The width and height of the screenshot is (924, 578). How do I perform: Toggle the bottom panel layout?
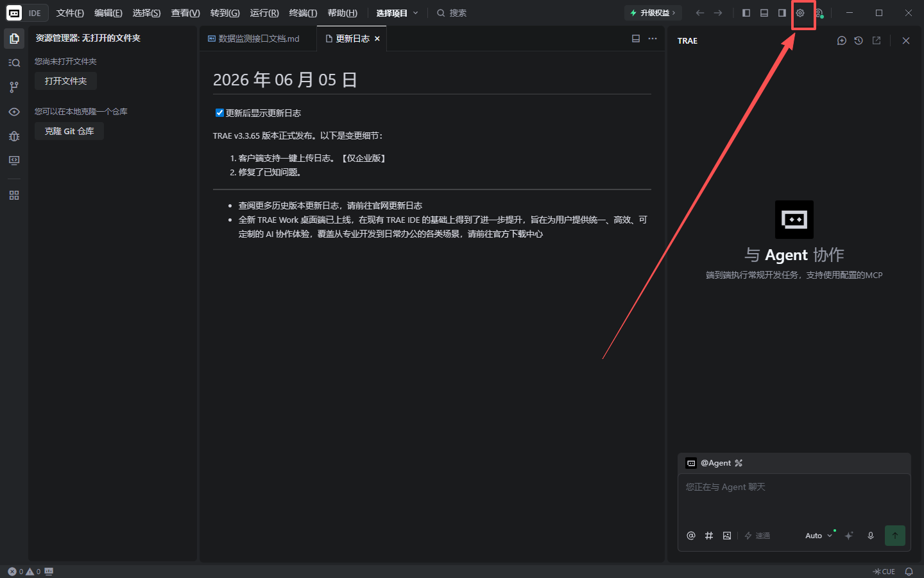point(764,13)
